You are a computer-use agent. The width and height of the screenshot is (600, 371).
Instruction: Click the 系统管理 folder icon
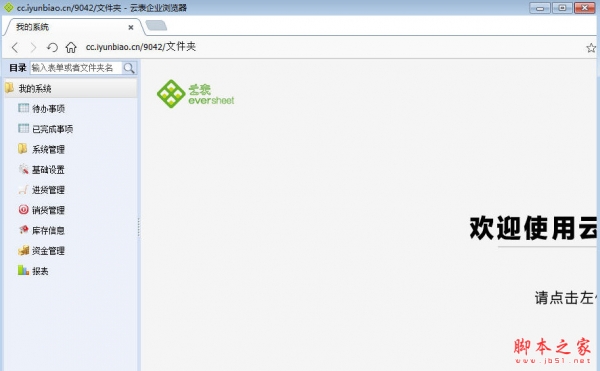23,148
